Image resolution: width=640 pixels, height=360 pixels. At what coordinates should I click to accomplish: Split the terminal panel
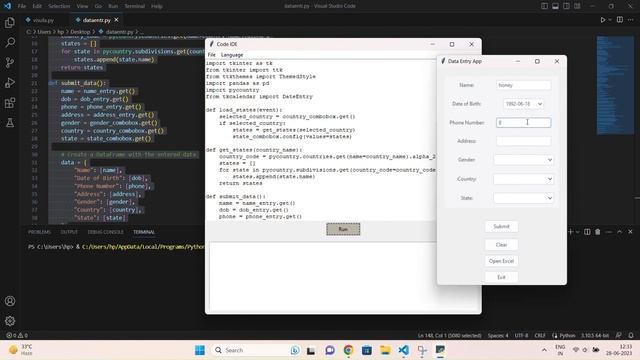(x=587, y=232)
